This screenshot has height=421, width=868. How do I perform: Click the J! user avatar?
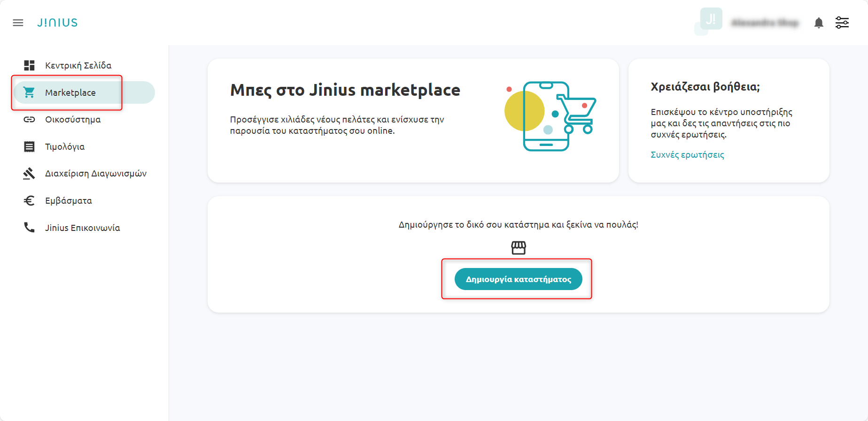coord(711,19)
